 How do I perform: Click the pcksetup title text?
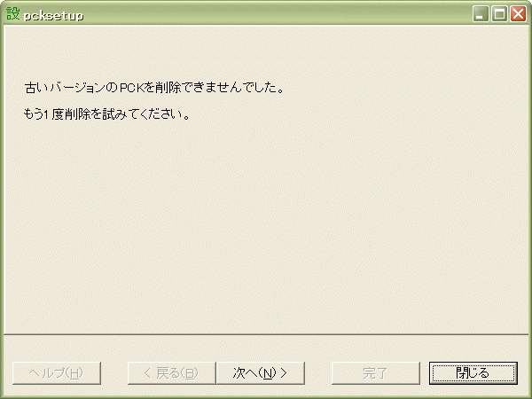[x=53, y=16]
